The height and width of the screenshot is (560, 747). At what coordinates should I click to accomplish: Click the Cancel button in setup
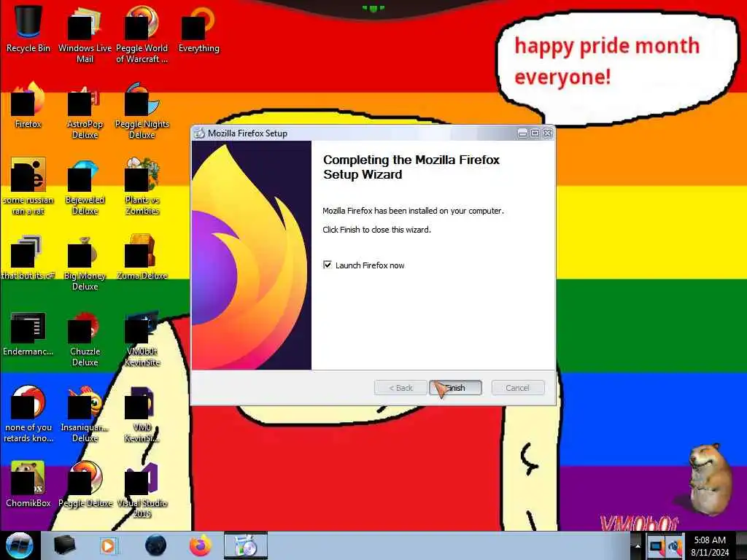(x=517, y=388)
